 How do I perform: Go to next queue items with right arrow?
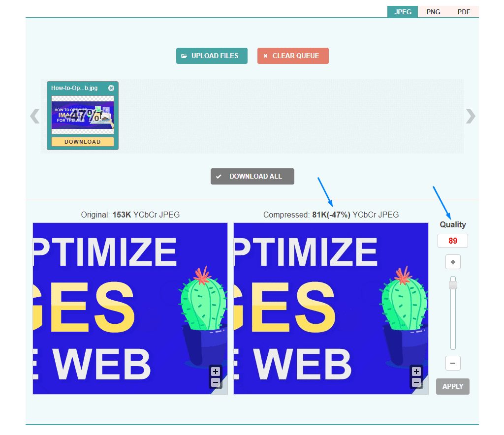coord(470,116)
